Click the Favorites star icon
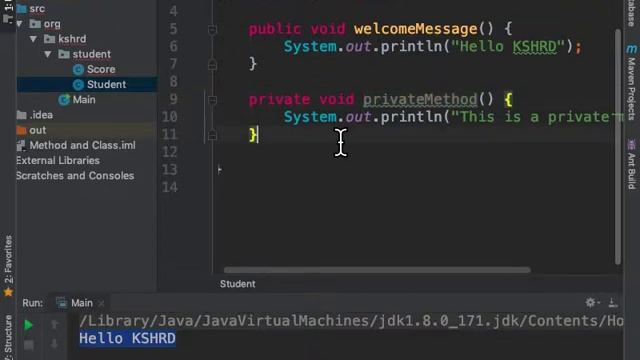The image size is (640, 360). (8, 292)
